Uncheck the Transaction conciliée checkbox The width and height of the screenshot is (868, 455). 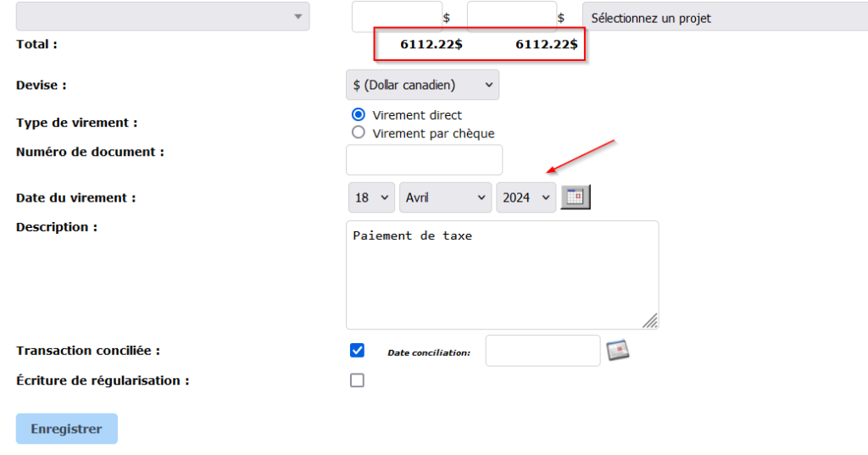357,351
